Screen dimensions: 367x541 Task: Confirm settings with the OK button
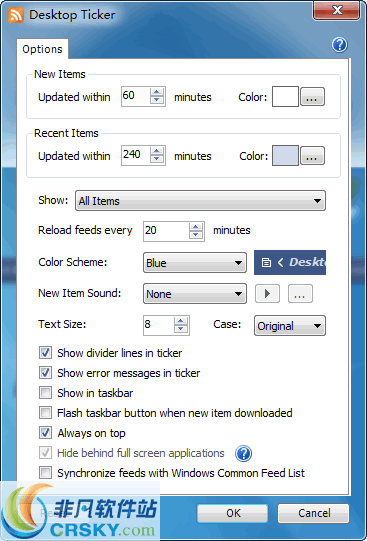[x=233, y=513]
